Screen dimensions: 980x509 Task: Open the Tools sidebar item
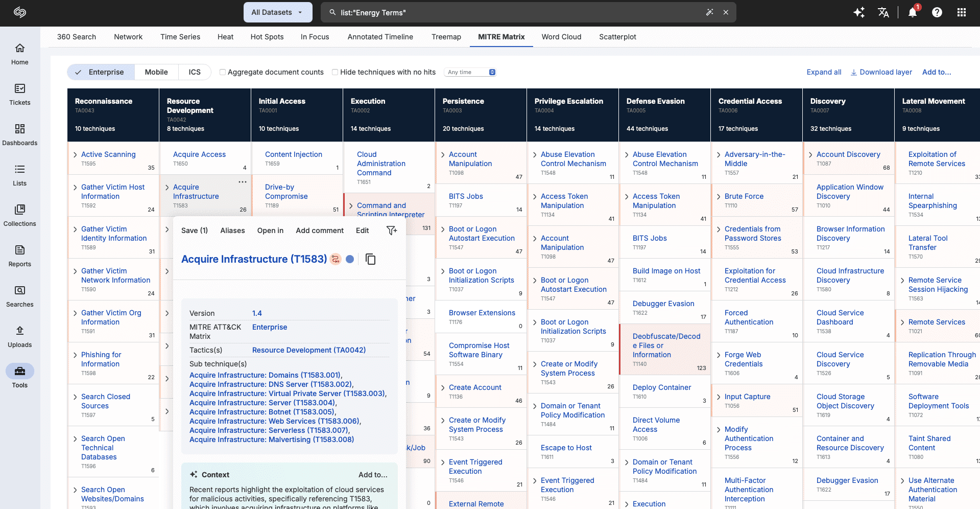(20, 376)
